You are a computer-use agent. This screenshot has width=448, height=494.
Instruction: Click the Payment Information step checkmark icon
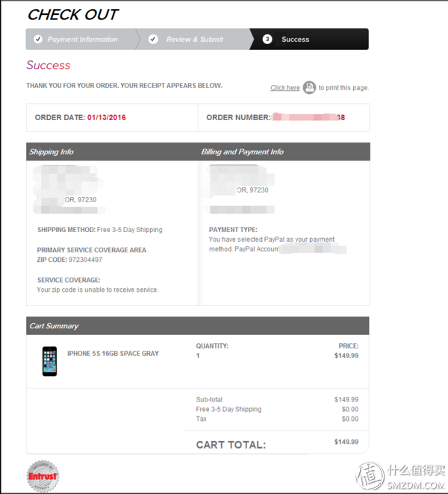coord(38,39)
